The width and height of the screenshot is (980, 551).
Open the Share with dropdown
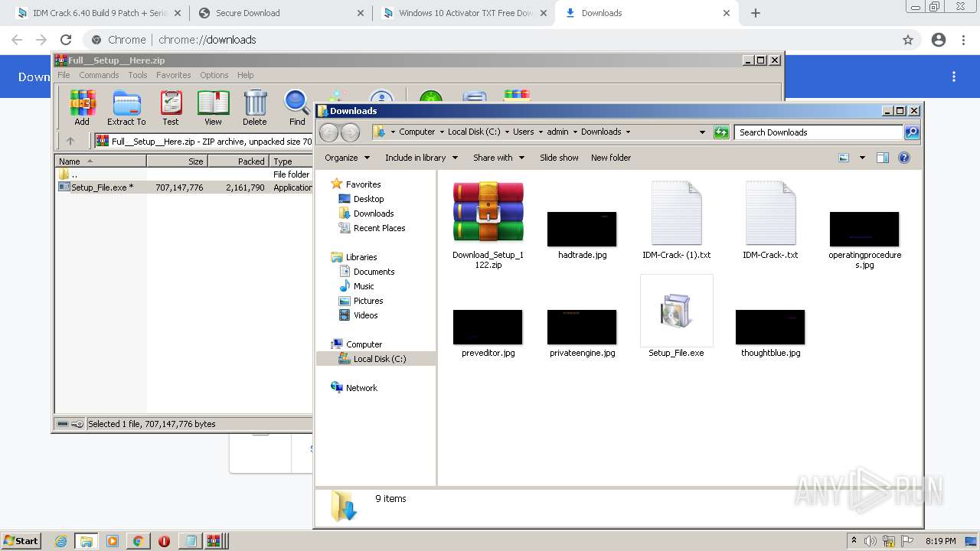pyautogui.click(x=498, y=158)
